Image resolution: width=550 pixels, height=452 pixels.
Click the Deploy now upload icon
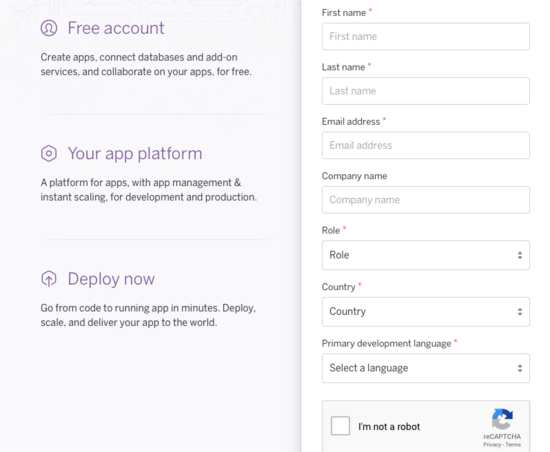coord(49,279)
